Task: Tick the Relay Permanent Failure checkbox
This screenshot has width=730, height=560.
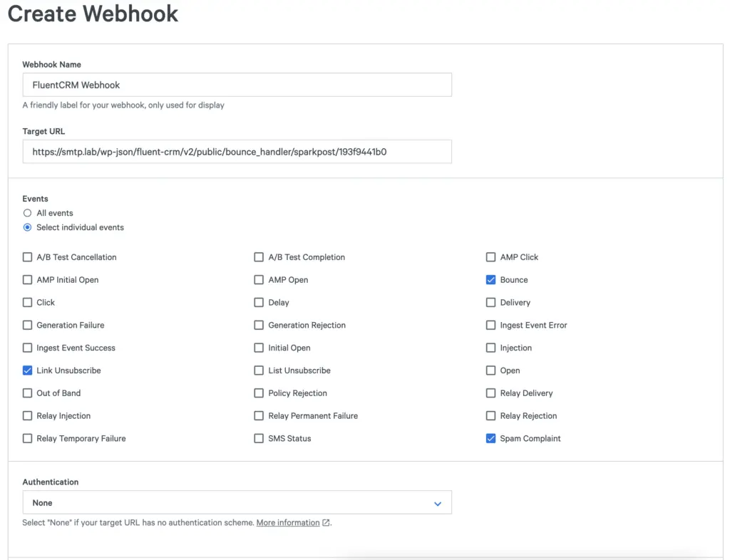Action: [x=259, y=416]
